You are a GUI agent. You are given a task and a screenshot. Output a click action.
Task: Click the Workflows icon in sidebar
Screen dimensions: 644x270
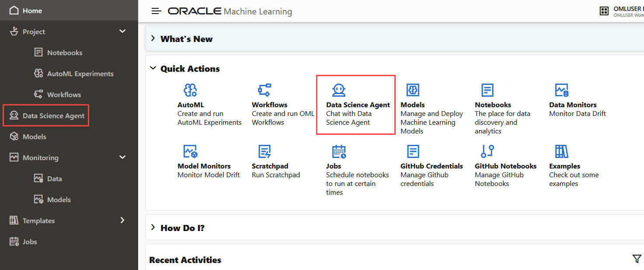tap(38, 95)
